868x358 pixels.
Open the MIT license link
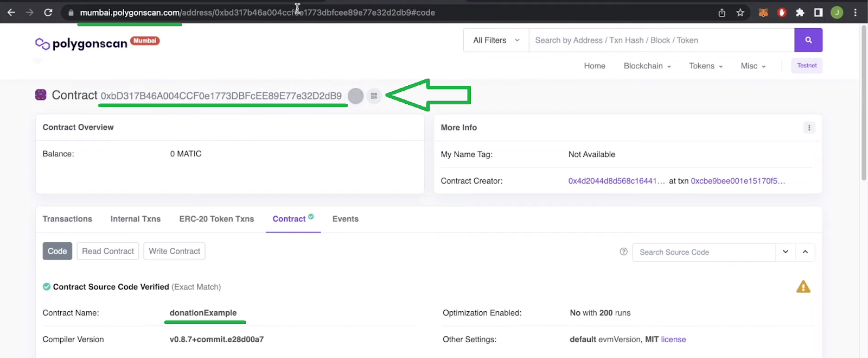[x=673, y=340]
